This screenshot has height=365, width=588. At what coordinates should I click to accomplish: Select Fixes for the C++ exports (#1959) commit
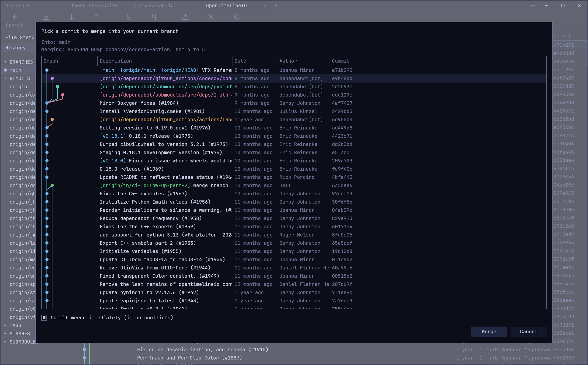294,227
